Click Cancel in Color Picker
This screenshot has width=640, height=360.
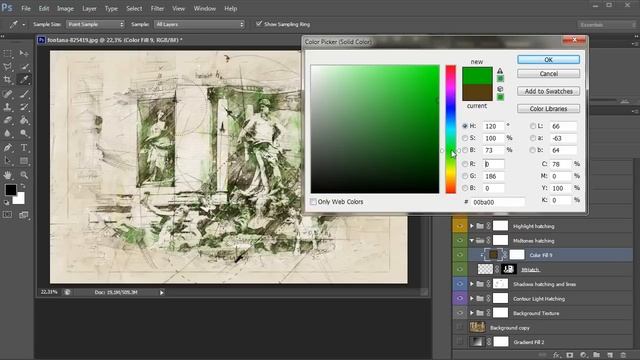tap(548, 74)
